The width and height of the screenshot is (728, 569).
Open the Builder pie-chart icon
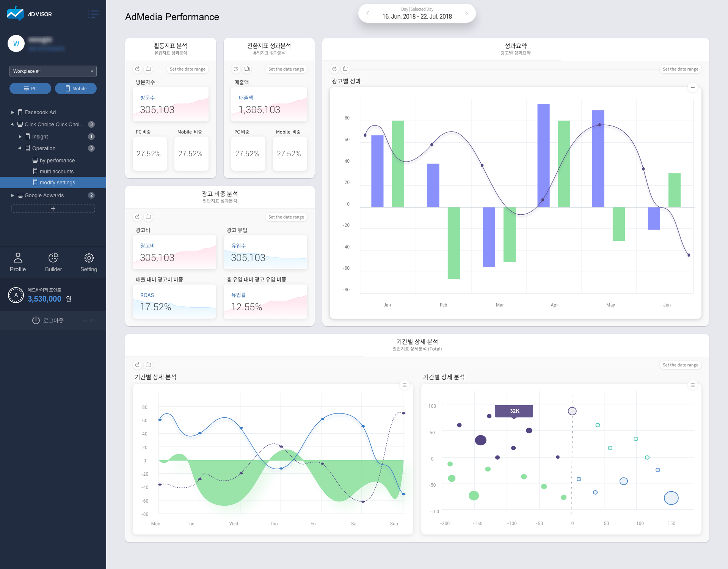point(53,258)
